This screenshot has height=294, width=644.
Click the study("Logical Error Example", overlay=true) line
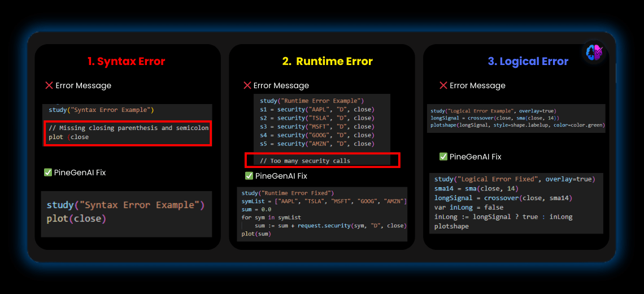click(x=493, y=111)
